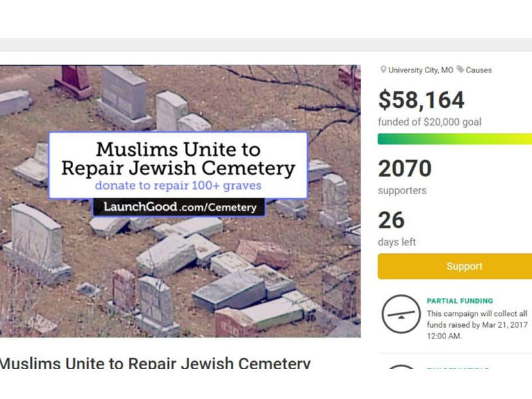Click the LaunchGood.com/Cemetery black label
Image resolution: width=532 pixels, height=399 pixels.
point(179,207)
